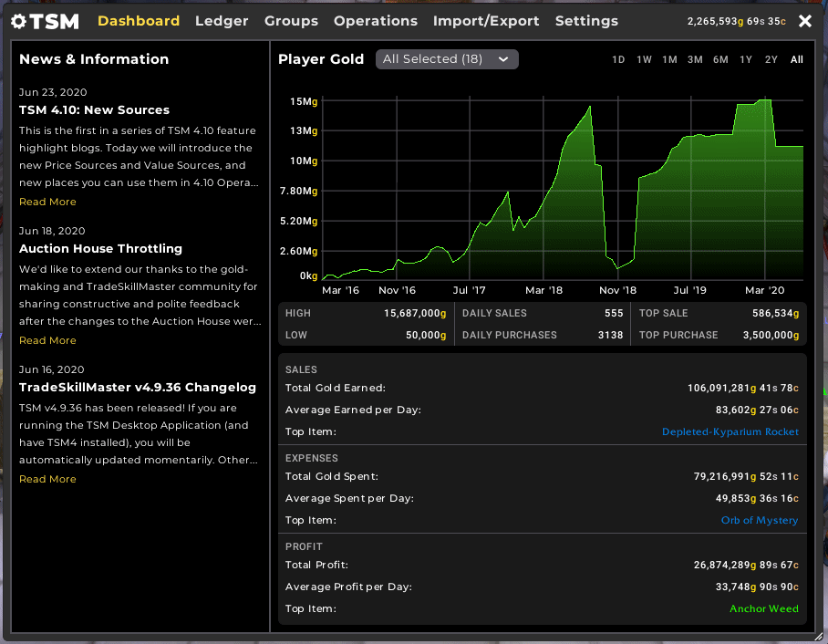Click the Average Spent per Day amount
This screenshot has height=644, width=828.
[x=757, y=499]
